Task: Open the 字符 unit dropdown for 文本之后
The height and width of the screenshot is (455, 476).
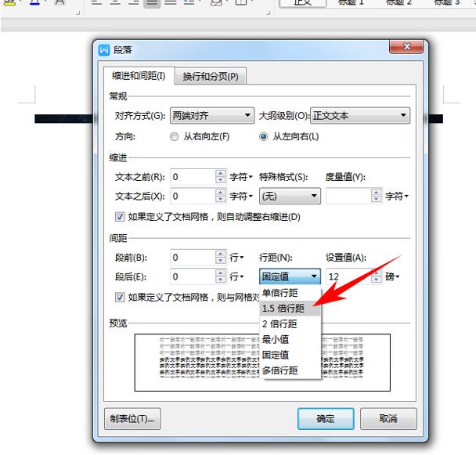Action: point(241,197)
